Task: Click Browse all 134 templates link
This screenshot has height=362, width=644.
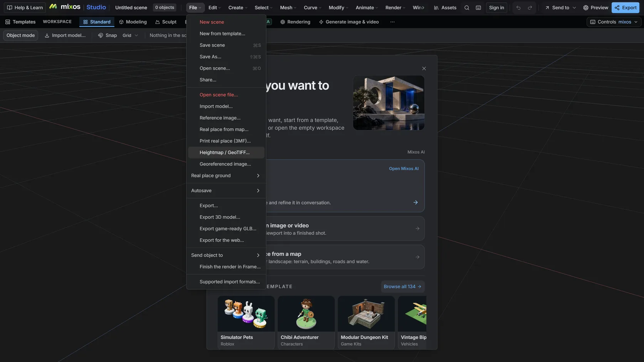Action: (402, 287)
